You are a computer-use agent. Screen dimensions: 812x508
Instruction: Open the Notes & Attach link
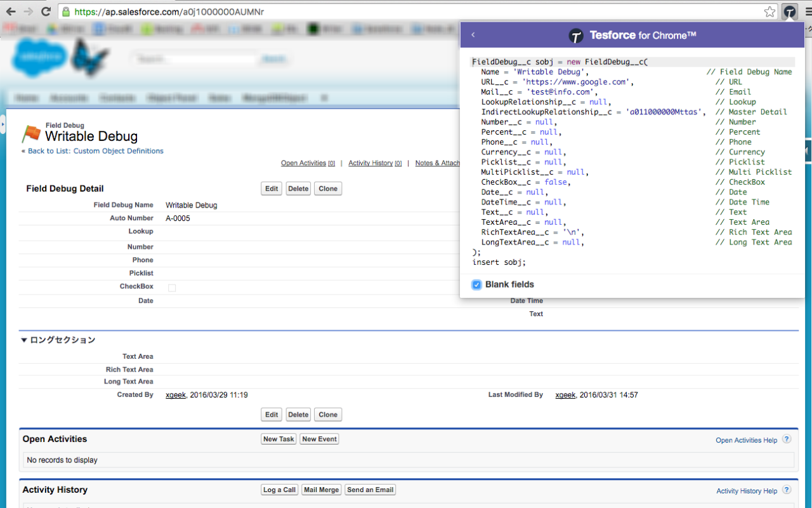(x=437, y=163)
